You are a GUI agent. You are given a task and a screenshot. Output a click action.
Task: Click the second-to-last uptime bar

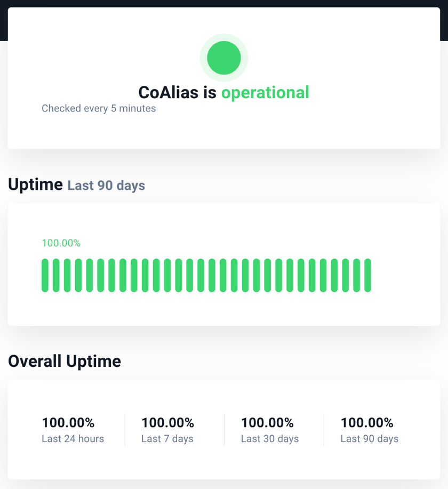click(x=357, y=275)
